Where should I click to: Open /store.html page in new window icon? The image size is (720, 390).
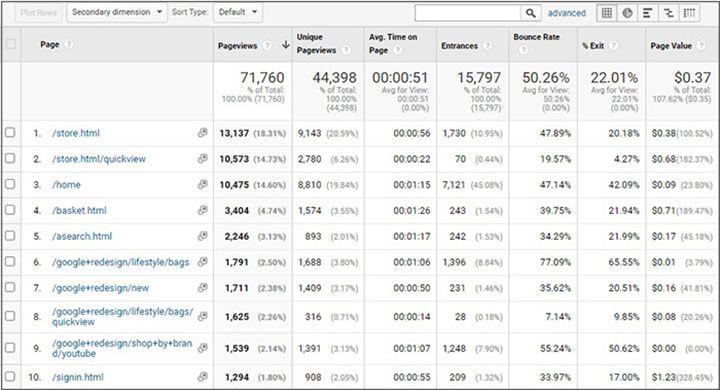point(202,133)
